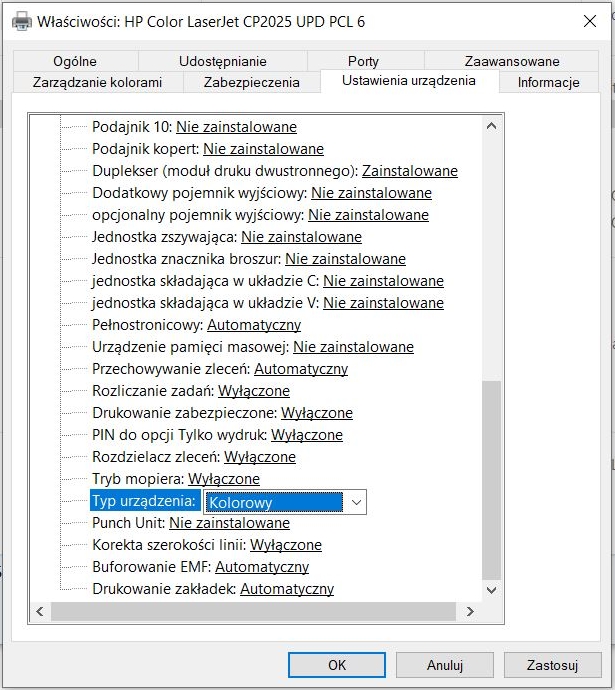Click the Duplekser Zainstalowane value
This screenshot has width=615, height=690.
click(410, 171)
